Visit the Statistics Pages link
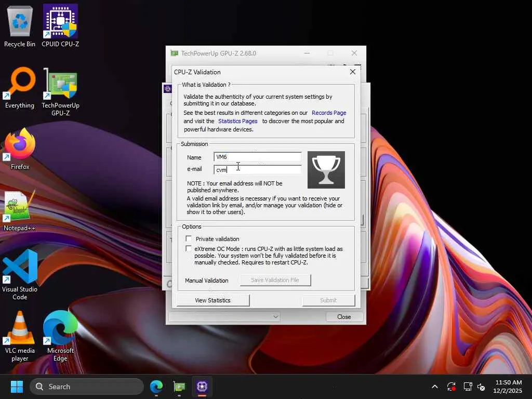Image resolution: width=532 pixels, height=399 pixels. 237,121
